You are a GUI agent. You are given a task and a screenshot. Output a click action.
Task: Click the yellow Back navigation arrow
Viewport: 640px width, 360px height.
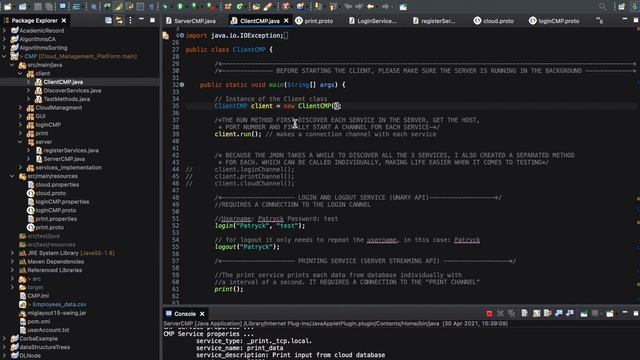371,6
